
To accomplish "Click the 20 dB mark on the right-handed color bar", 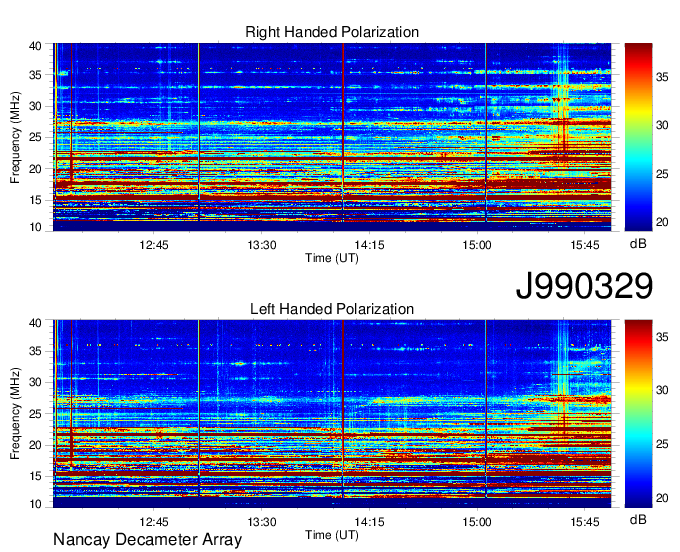I will pyautogui.click(x=662, y=222).
